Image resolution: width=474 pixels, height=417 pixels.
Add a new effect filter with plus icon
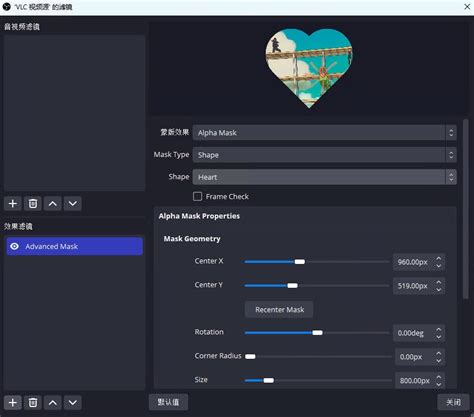click(x=13, y=403)
